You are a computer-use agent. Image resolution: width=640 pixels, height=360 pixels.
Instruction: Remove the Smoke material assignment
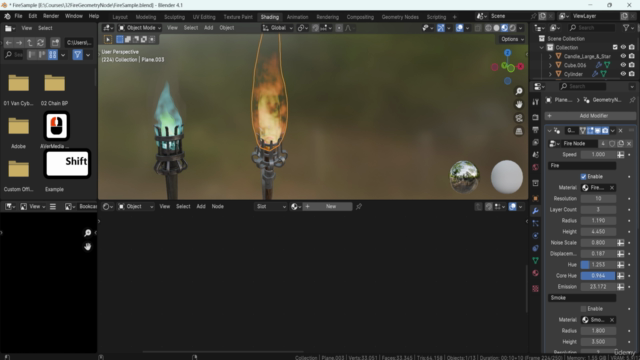coord(612,320)
